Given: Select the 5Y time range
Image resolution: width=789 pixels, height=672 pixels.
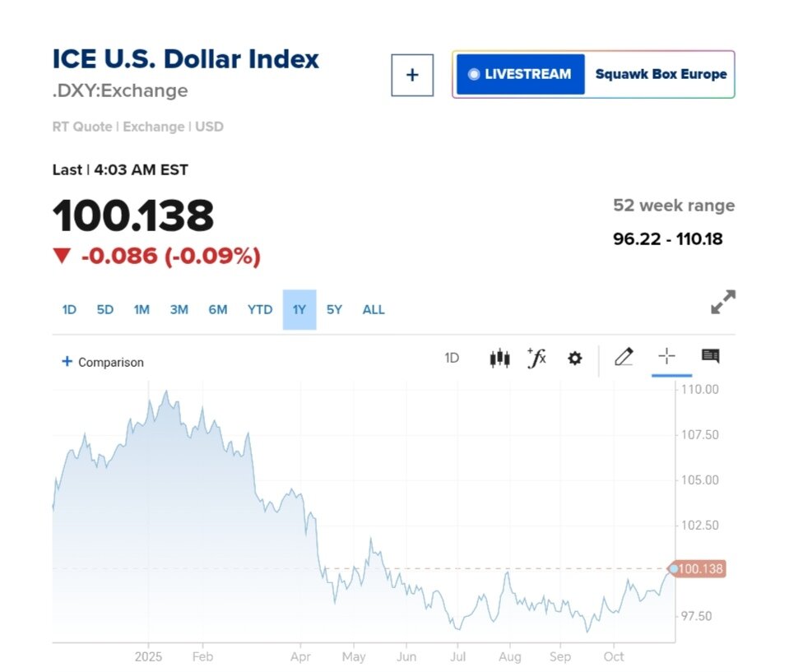Looking at the screenshot, I should click(x=334, y=310).
